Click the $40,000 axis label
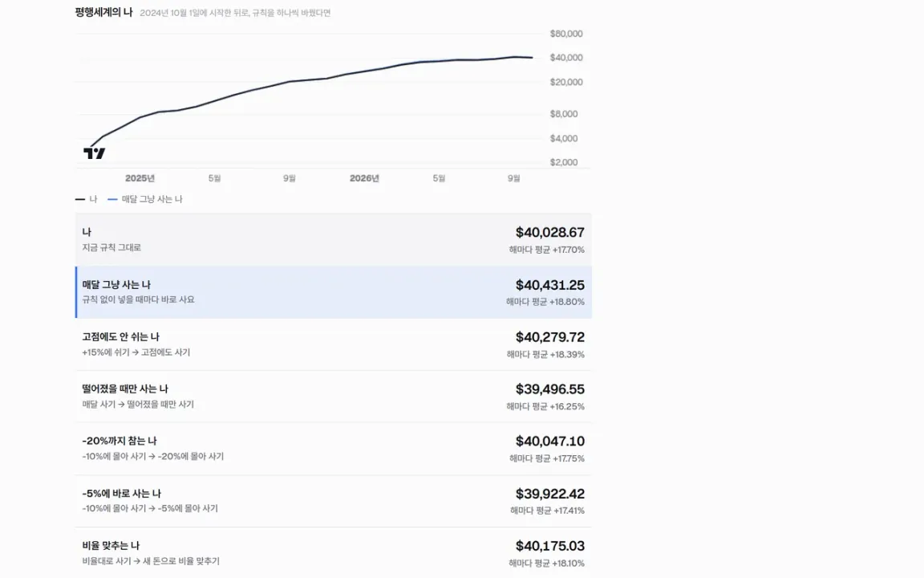Viewport: 924px width, 578px height. pos(566,57)
